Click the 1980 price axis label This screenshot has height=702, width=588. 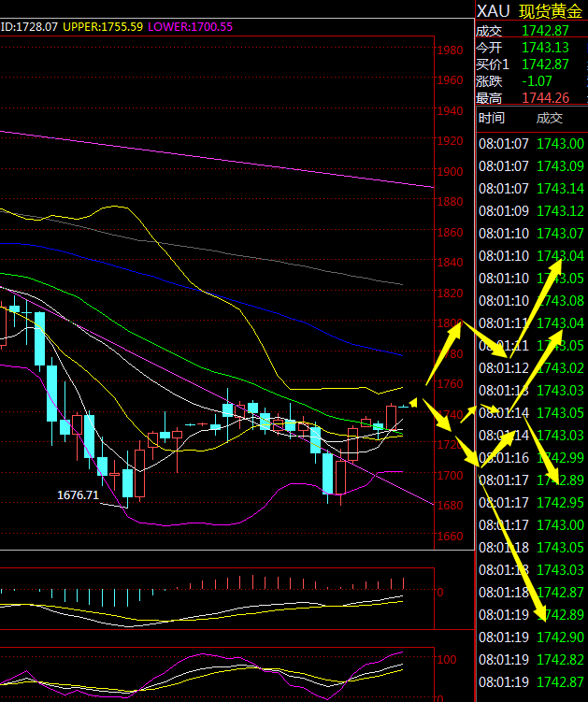click(450, 50)
